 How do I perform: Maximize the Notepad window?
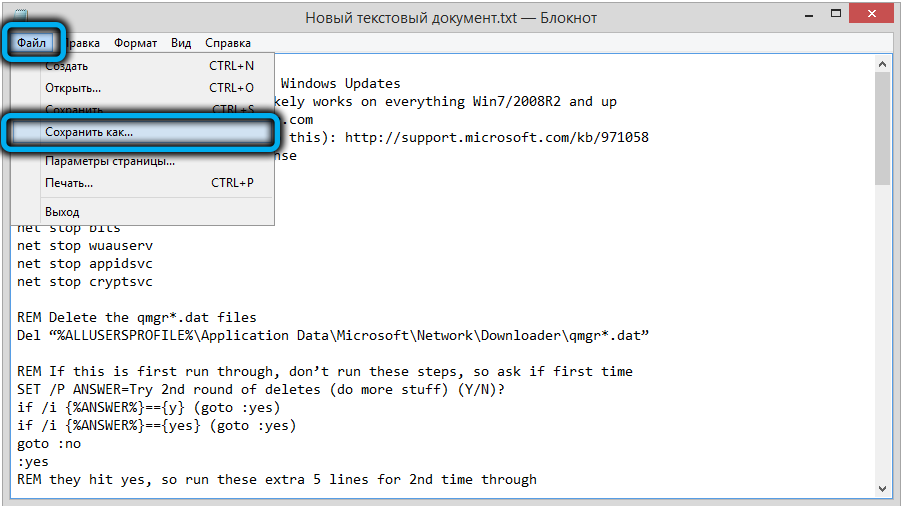pos(836,14)
